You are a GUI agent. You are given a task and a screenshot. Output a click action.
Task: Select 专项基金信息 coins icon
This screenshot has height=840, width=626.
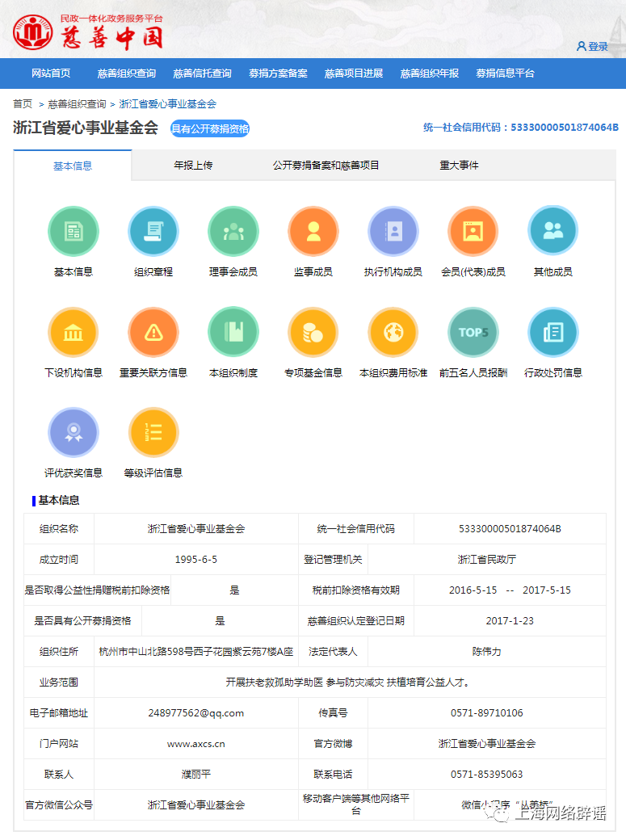[313, 332]
